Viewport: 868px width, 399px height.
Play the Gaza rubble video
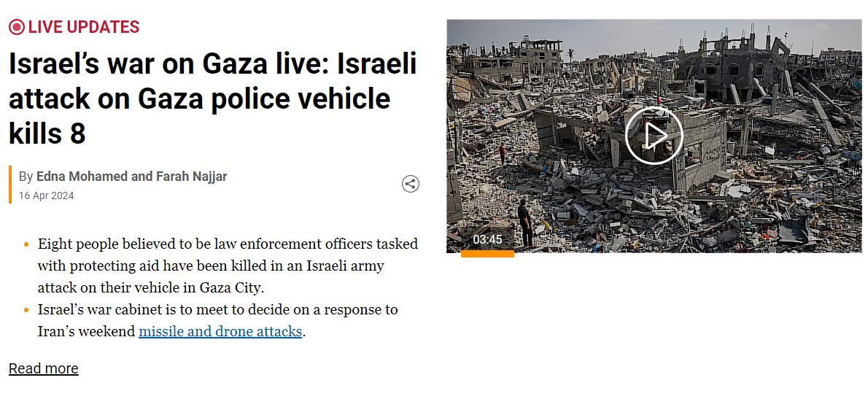(x=654, y=136)
